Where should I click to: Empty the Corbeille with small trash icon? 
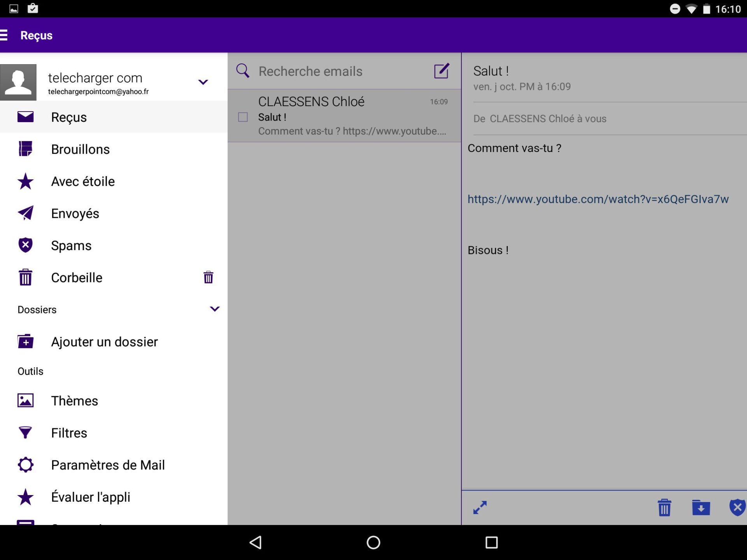pyautogui.click(x=208, y=277)
